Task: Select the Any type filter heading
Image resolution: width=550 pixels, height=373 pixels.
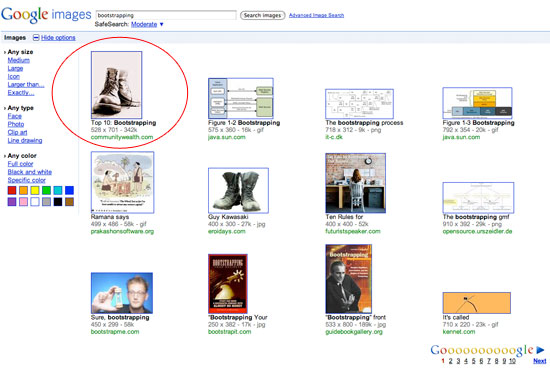Action: pyautogui.click(x=20, y=108)
